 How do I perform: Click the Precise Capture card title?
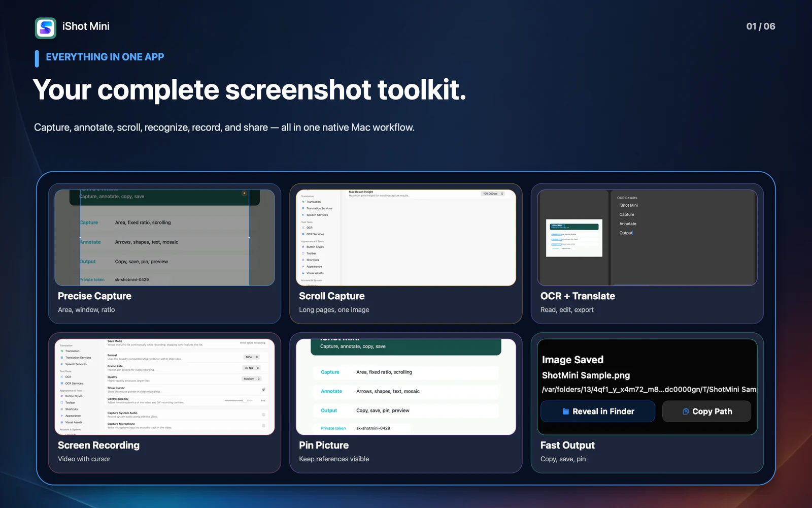coord(94,296)
